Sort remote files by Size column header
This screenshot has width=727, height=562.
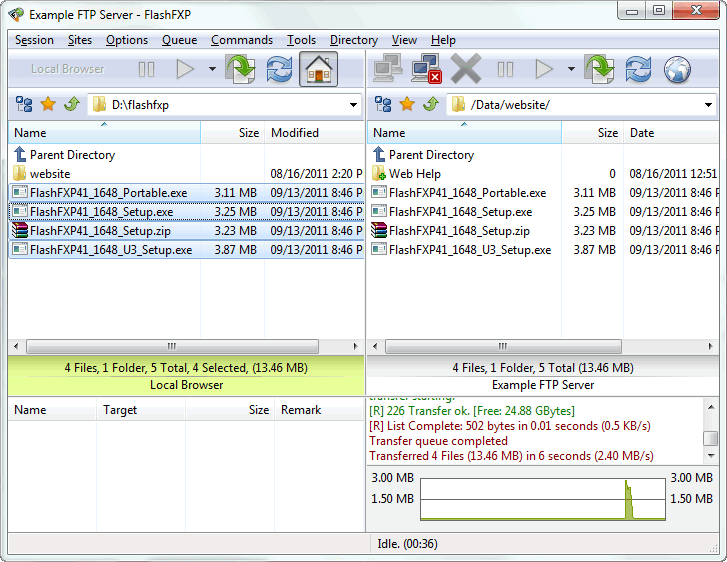pyautogui.click(x=592, y=133)
